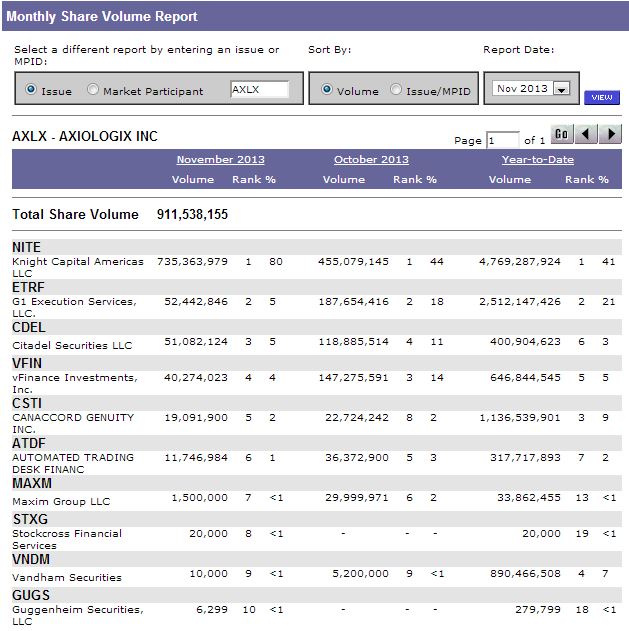The height and width of the screenshot is (631, 629).
Task: Open the Year-to-Date column link
Action: (538, 159)
